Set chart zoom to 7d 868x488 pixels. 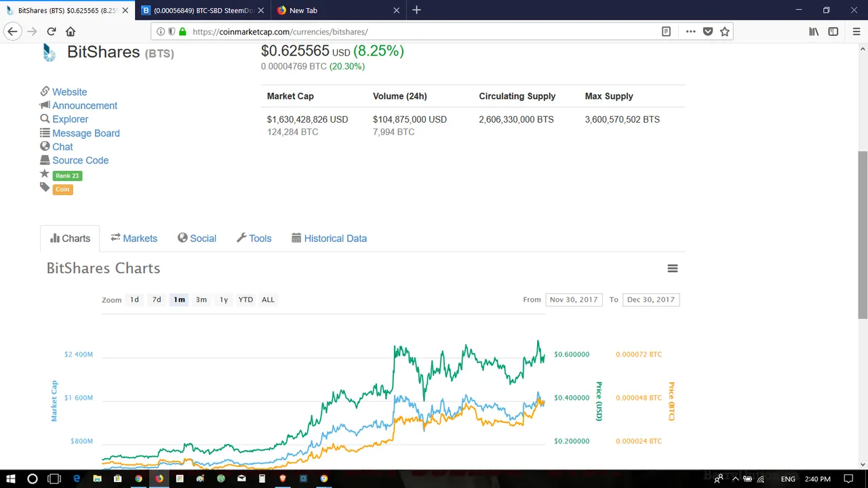pyautogui.click(x=157, y=300)
